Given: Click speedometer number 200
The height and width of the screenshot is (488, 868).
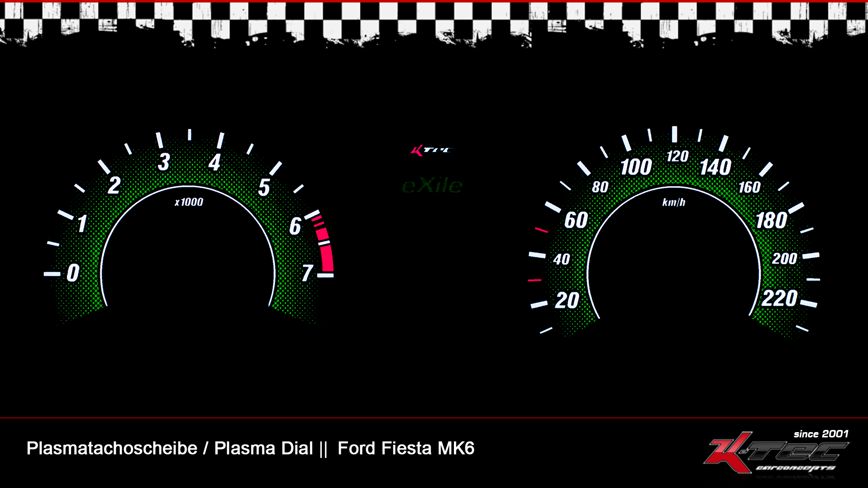Looking at the screenshot, I should coord(785,258).
